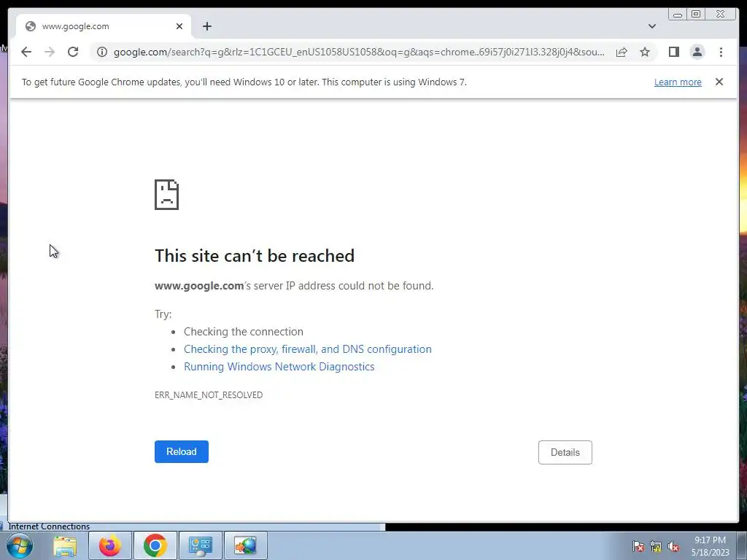Click the Reload button
This screenshot has height=560, width=747.
pyautogui.click(x=182, y=451)
